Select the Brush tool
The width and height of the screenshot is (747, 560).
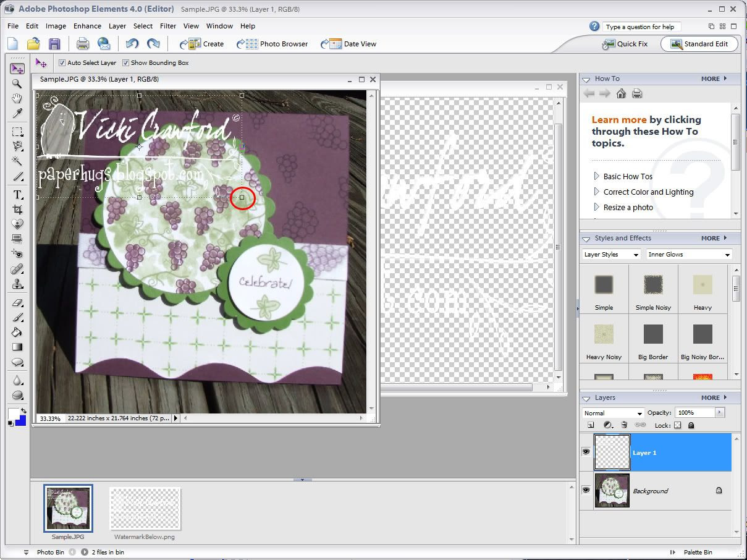17,318
